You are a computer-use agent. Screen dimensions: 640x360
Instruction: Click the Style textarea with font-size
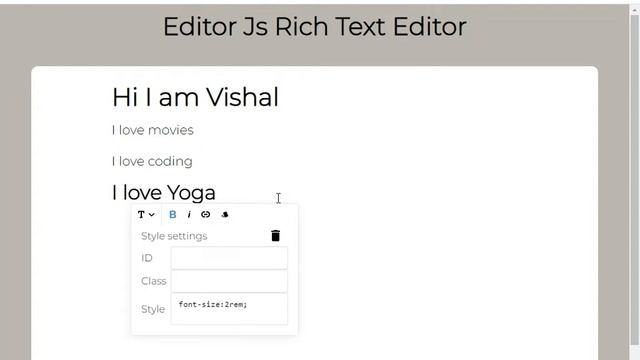coord(229,309)
